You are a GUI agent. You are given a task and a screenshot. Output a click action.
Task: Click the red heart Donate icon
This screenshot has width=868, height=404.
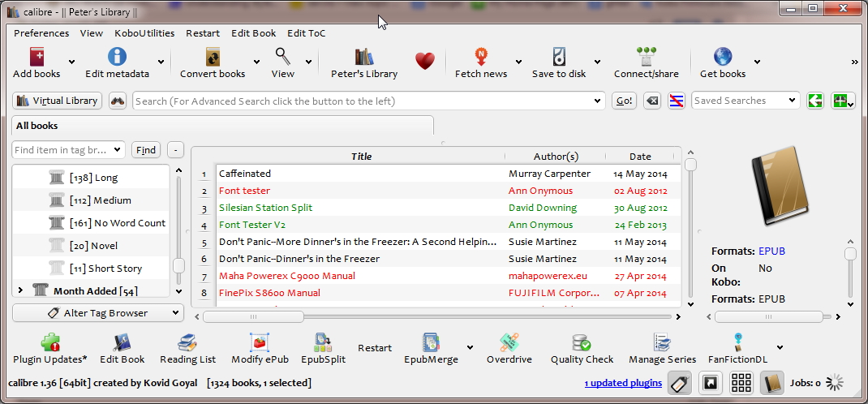[x=424, y=60]
